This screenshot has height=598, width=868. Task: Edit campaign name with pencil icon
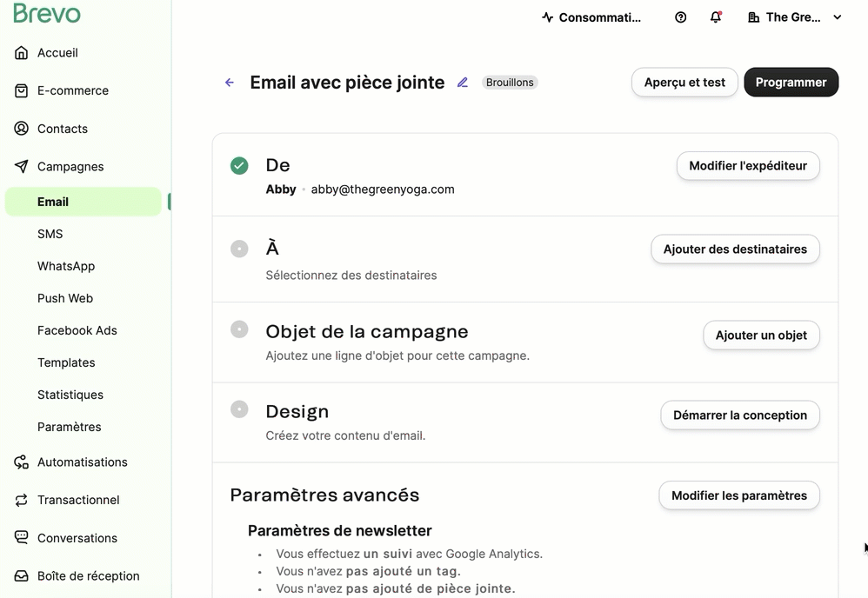pyautogui.click(x=463, y=83)
